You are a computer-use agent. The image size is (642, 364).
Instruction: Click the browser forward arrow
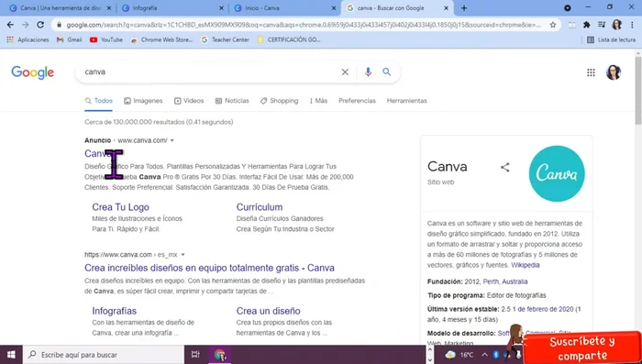point(26,25)
